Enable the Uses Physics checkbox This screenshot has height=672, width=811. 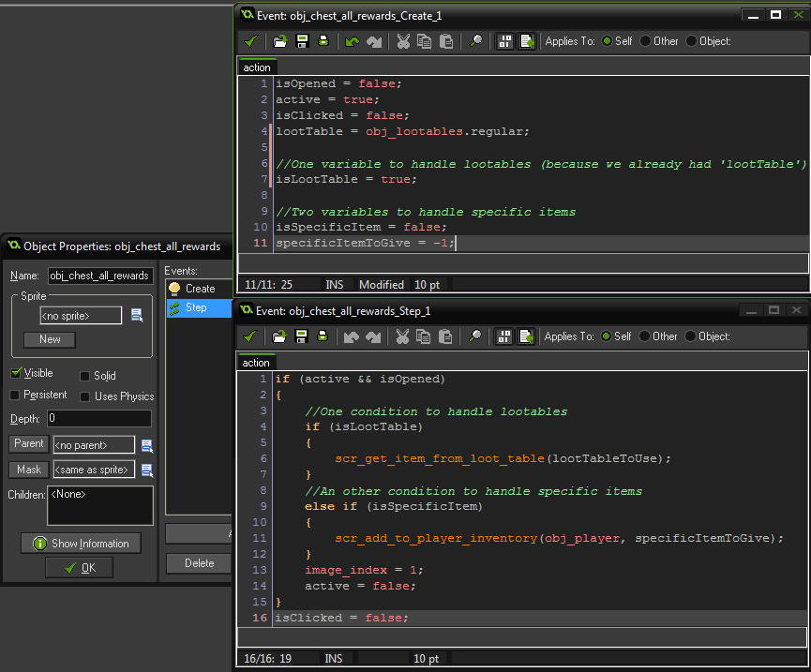point(85,396)
